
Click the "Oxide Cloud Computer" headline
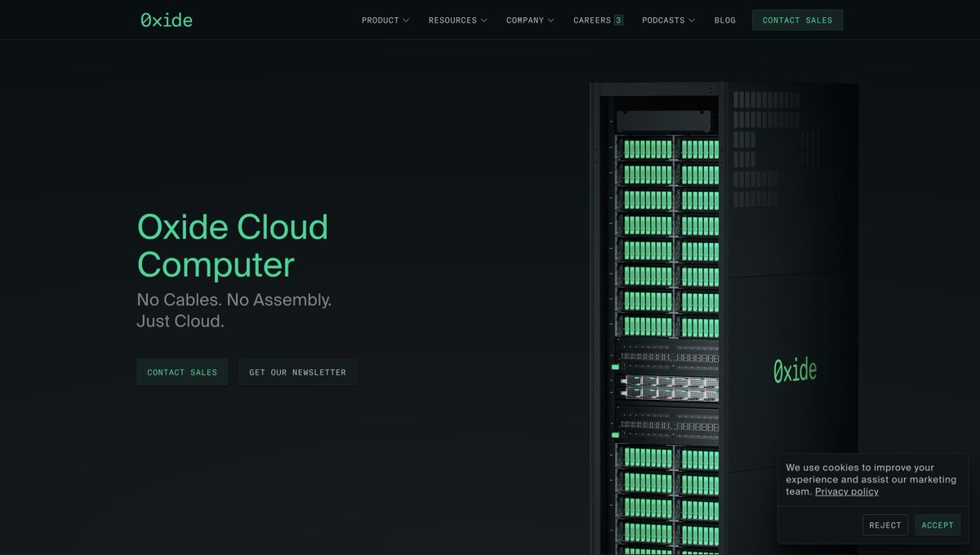pos(233,246)
